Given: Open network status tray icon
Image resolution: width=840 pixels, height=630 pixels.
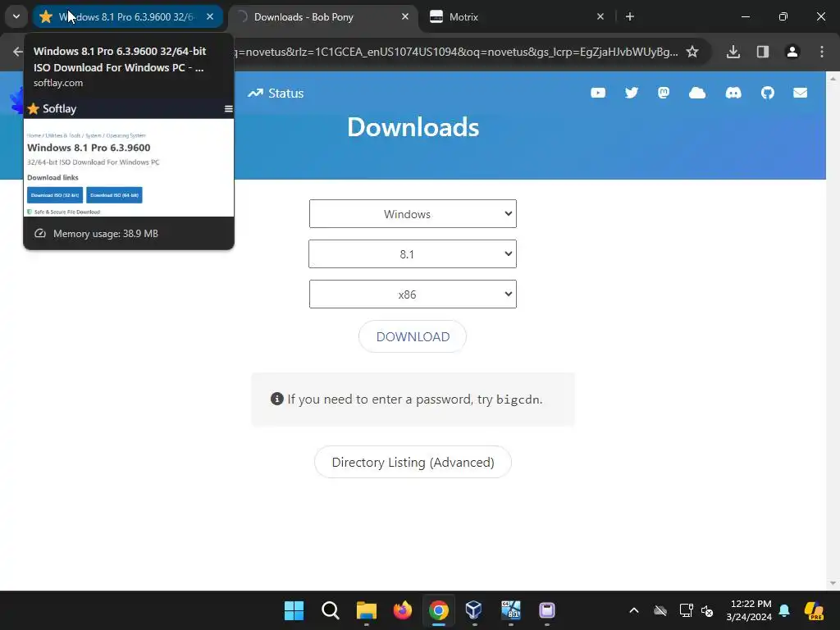Looking at the screenshot, I should [686, 610].
